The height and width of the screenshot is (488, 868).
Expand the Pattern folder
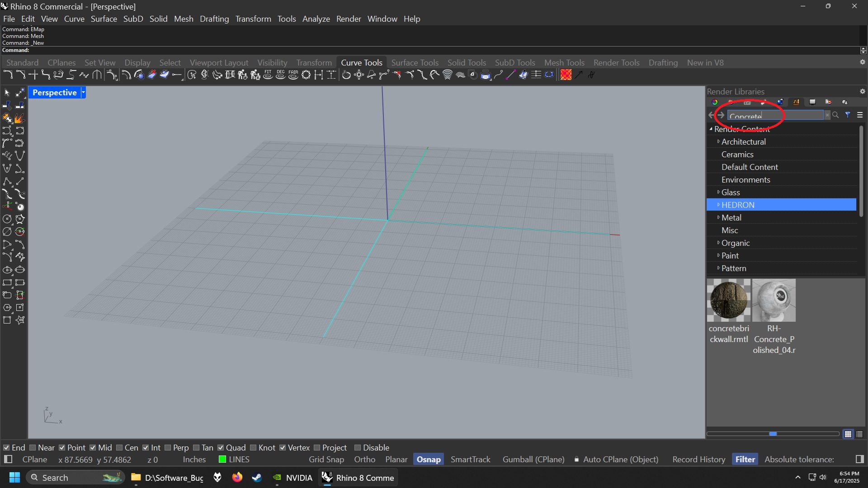click(718, 268)
